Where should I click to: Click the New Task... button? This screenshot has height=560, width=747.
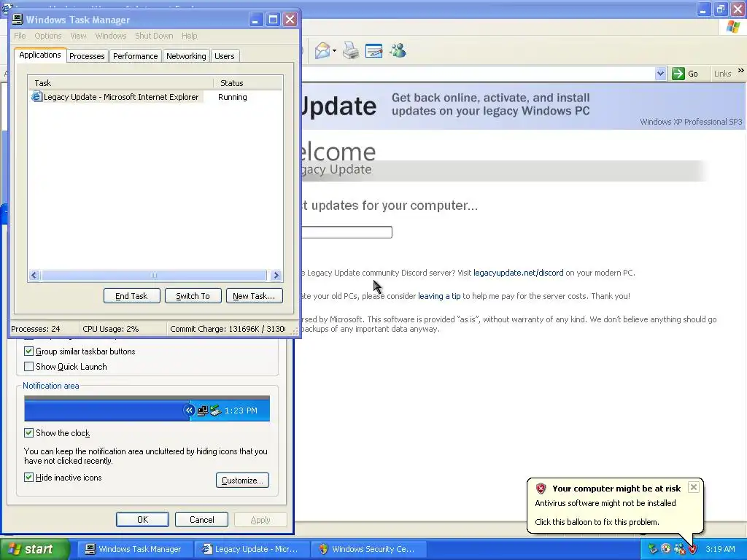tap(254, 296)
